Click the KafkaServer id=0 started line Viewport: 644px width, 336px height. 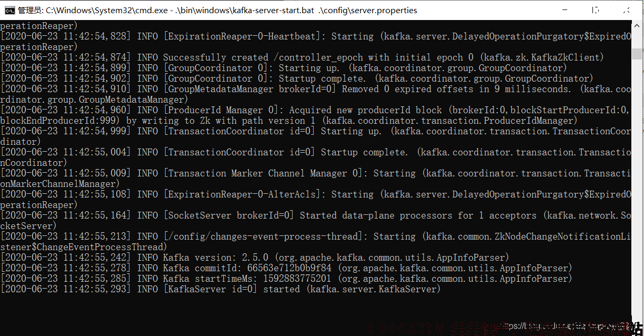coord(220,289)
